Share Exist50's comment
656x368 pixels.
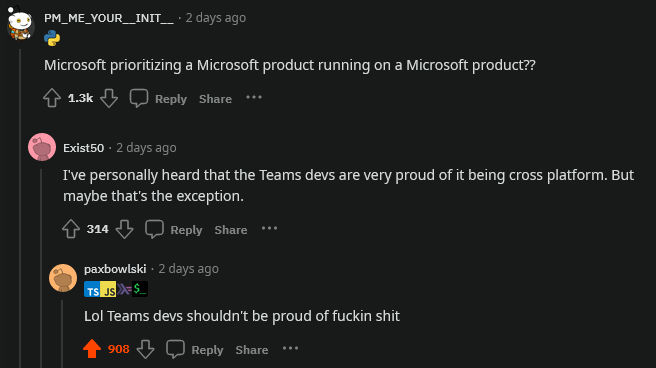point(231,230)
